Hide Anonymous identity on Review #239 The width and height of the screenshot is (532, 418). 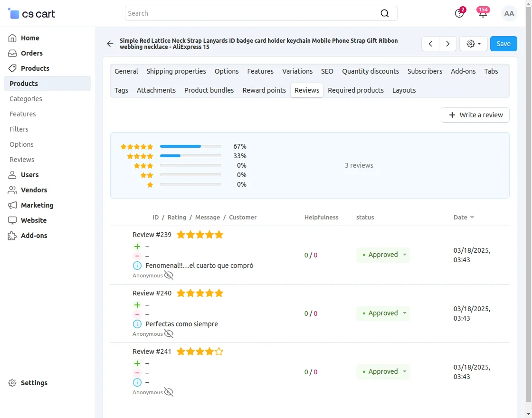(169, 275)
